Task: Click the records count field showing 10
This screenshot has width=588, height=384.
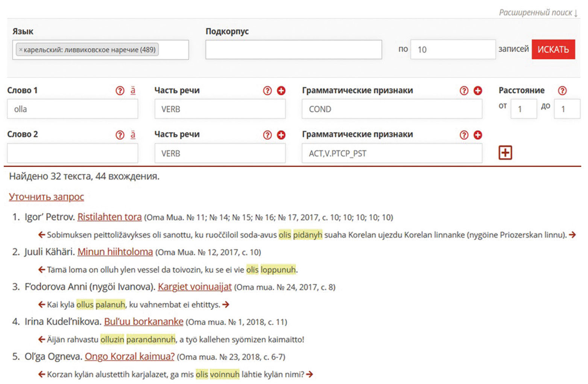Action: tap(453, 50)
